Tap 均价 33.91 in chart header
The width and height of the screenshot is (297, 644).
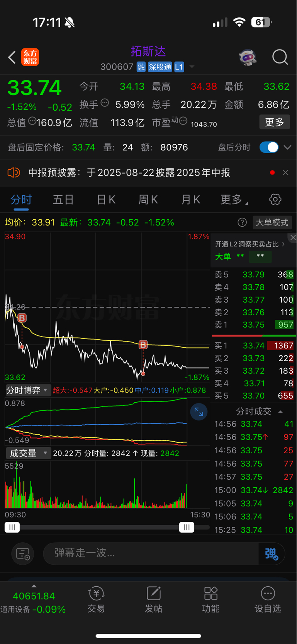point(30,222)
